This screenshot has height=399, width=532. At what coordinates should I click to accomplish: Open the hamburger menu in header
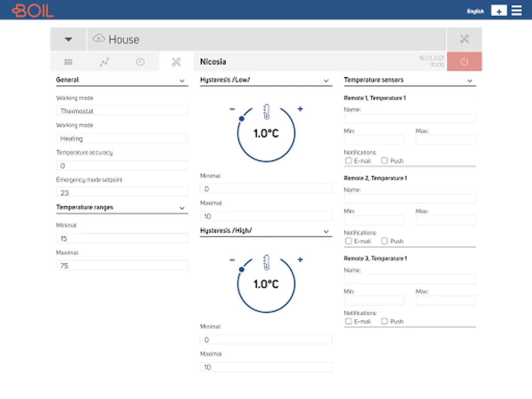516,11
